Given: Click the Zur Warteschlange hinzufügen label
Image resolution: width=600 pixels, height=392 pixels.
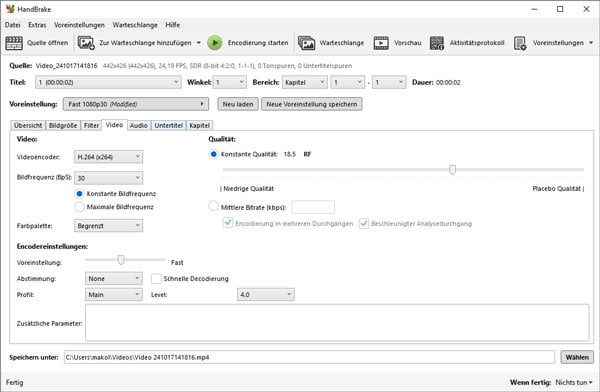Looking at the screenshot, I should click(x=145, y=43).
